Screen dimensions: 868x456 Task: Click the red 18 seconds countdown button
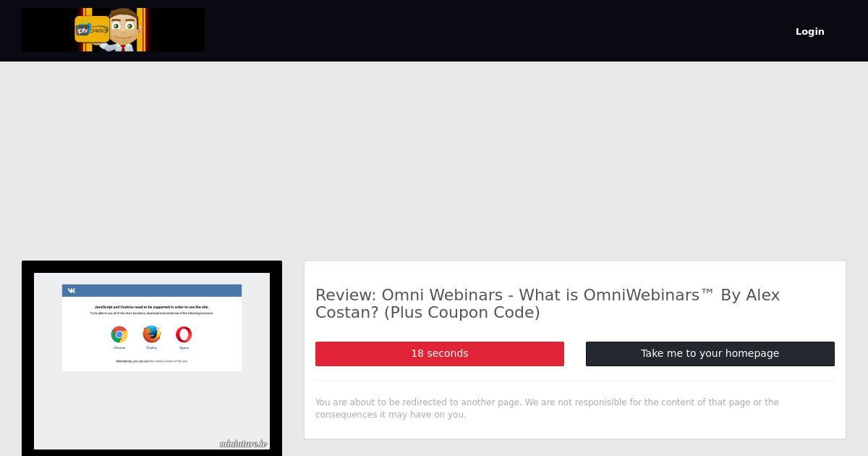click(x=440, y=354)
